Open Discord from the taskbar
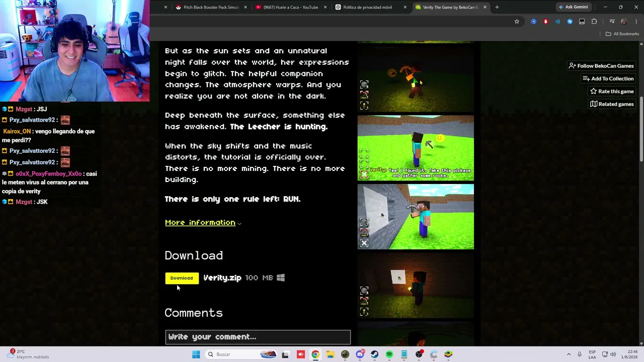 coord(360,354)
